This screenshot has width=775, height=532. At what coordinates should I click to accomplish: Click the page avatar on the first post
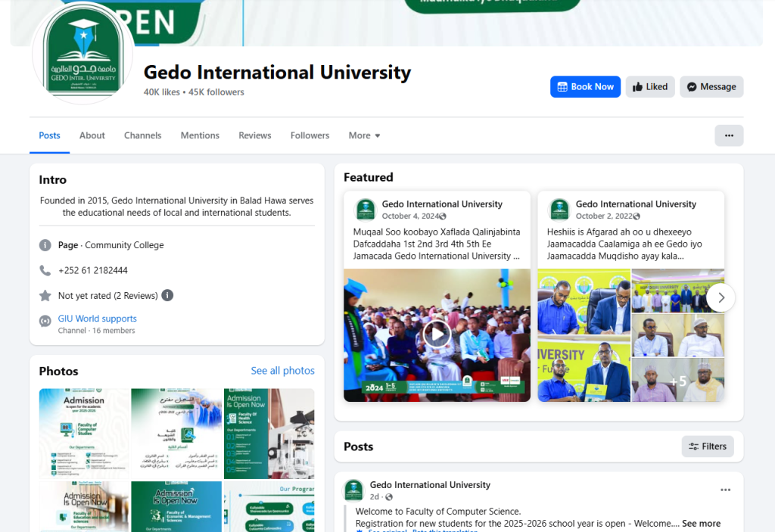[353, 490]
